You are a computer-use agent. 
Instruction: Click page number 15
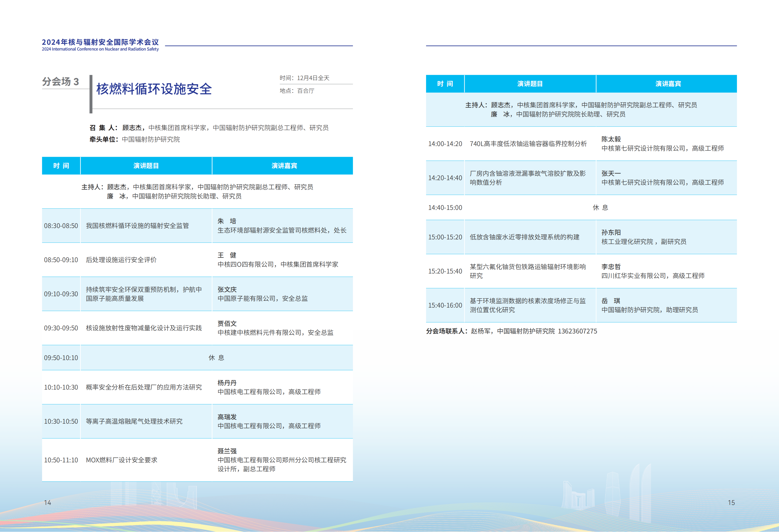[731, 503]
